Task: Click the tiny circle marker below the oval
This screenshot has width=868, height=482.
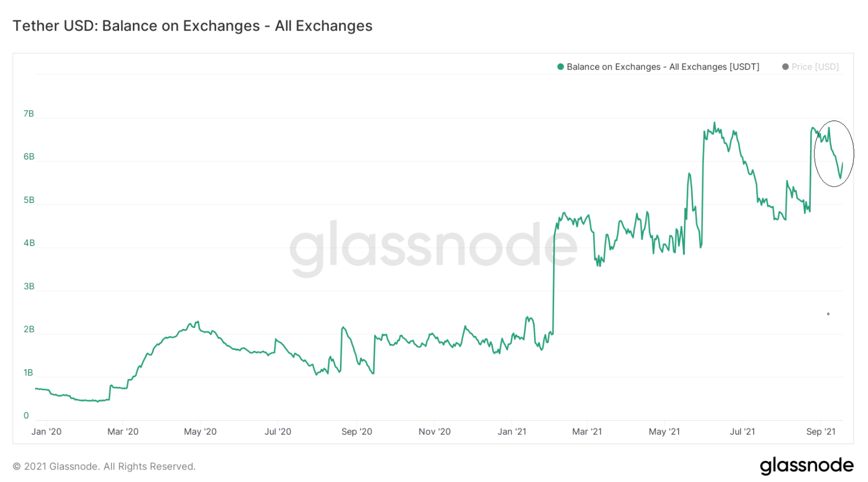Action: 828,314
